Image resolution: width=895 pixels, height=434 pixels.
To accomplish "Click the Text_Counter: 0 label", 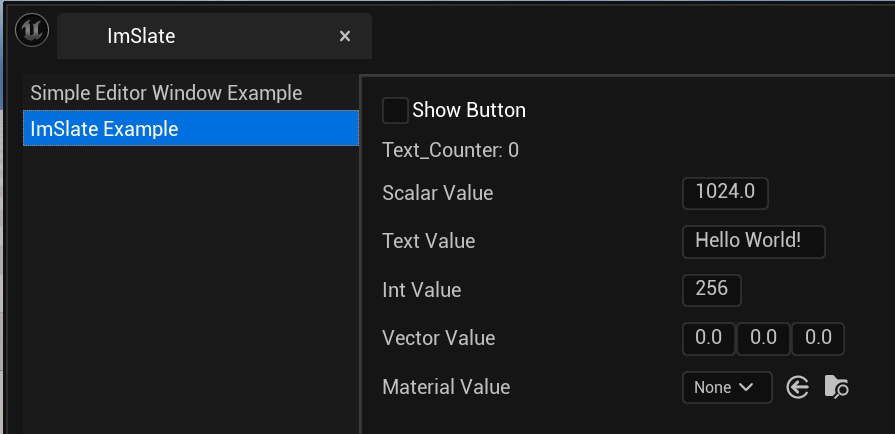I will tap(450, 150).
